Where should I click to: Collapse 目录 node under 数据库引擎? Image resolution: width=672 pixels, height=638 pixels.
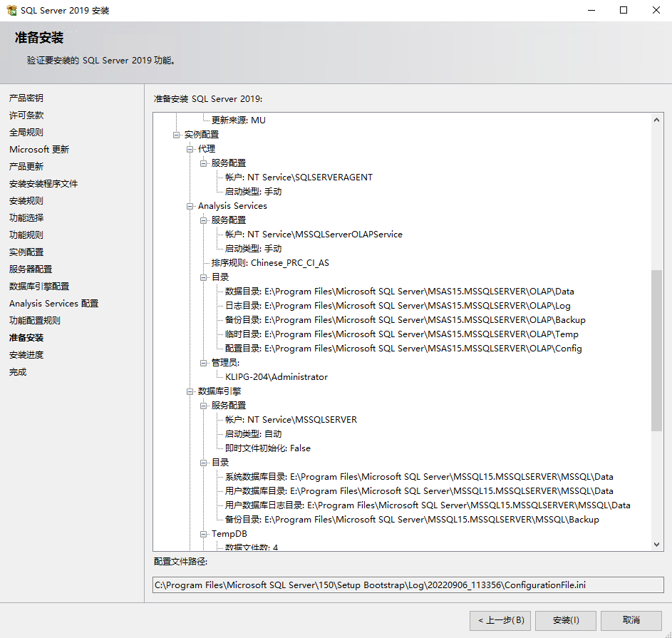pyautogui.click(x=204, y=463)
